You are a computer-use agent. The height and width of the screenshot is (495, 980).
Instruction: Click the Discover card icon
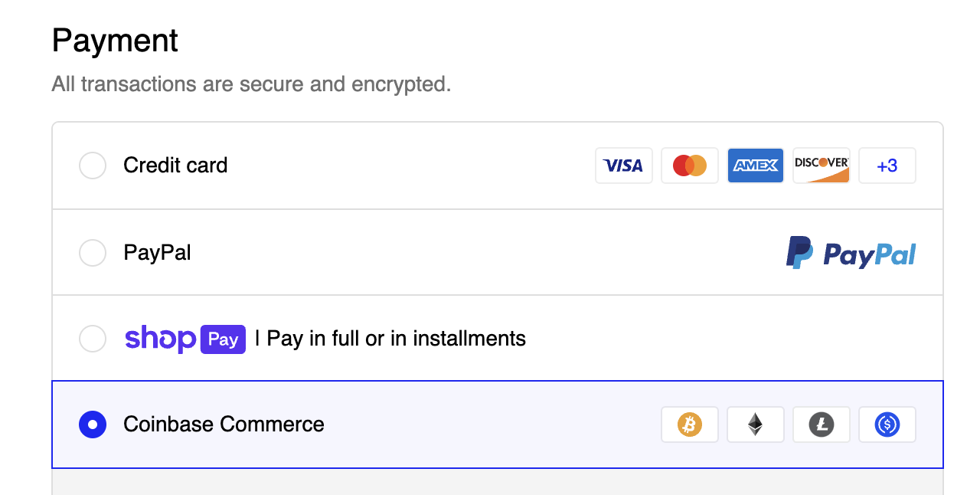coord(821,166)
